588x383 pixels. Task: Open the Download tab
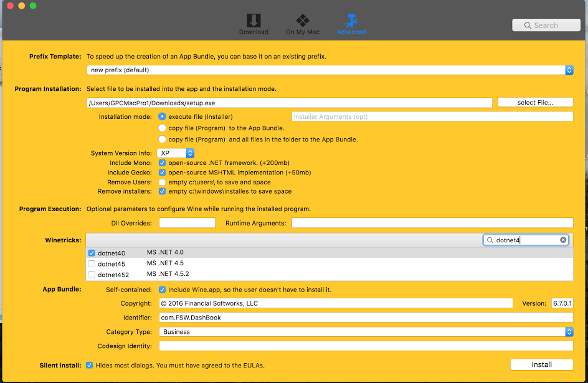coord(254,24)
